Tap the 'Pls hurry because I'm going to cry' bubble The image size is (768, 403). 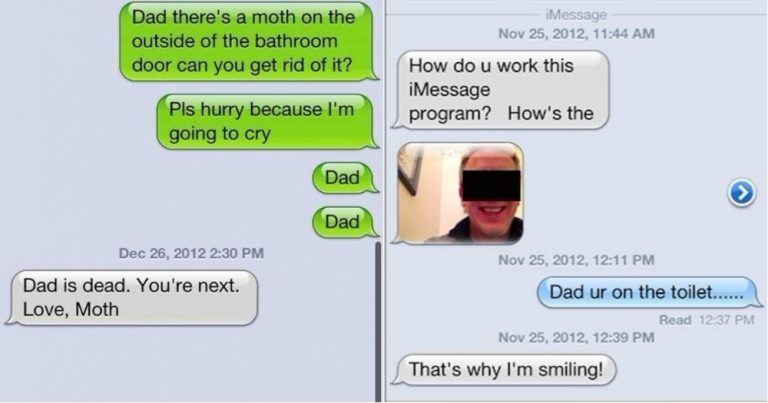click(x=267, y=121)
